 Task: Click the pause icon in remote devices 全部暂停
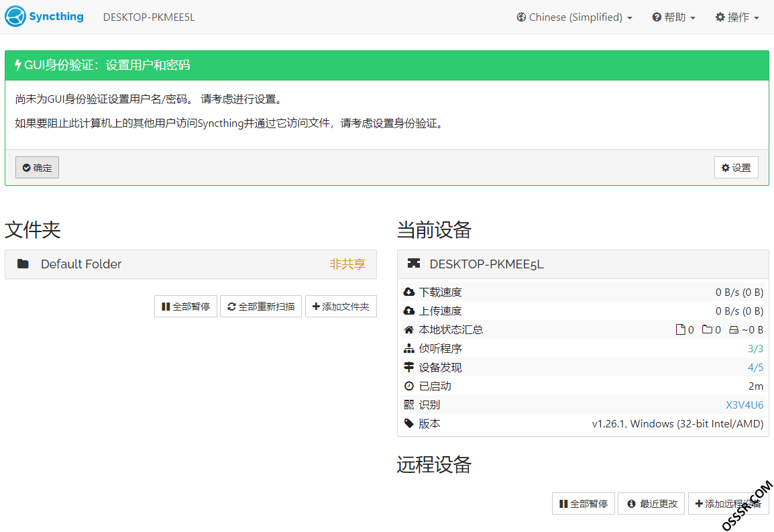563,504
